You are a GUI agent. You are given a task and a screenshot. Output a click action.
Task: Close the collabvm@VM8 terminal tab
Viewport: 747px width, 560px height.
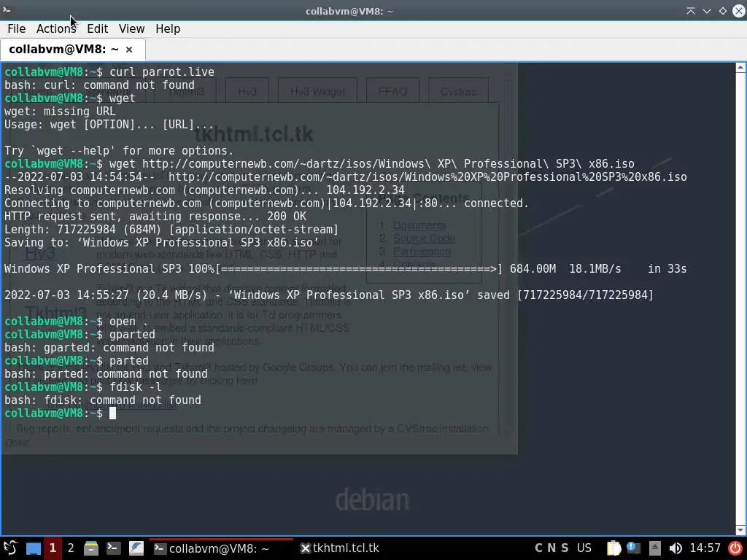click(128, 50)
